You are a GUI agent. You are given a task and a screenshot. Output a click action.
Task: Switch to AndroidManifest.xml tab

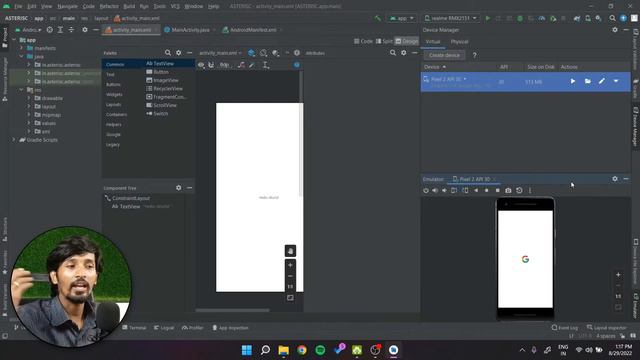coord(252,30)
